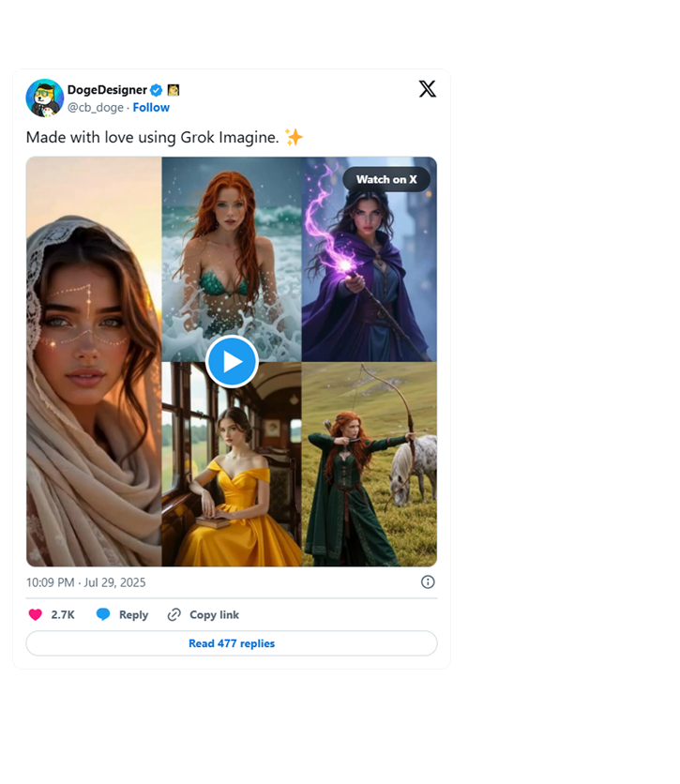
Task: Click the chain icon to copy link
Action: (x=174, y=615)
